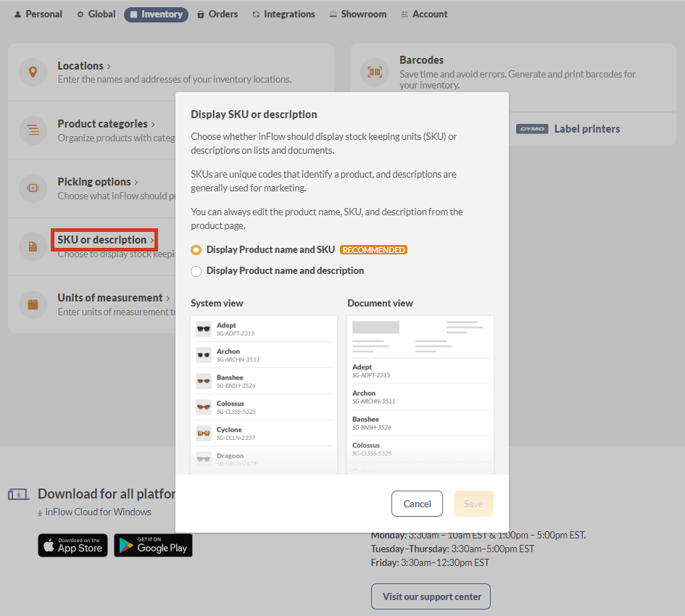Open SKU or description settings
This screenshot has width=685, height=616.
coord(106,240)
